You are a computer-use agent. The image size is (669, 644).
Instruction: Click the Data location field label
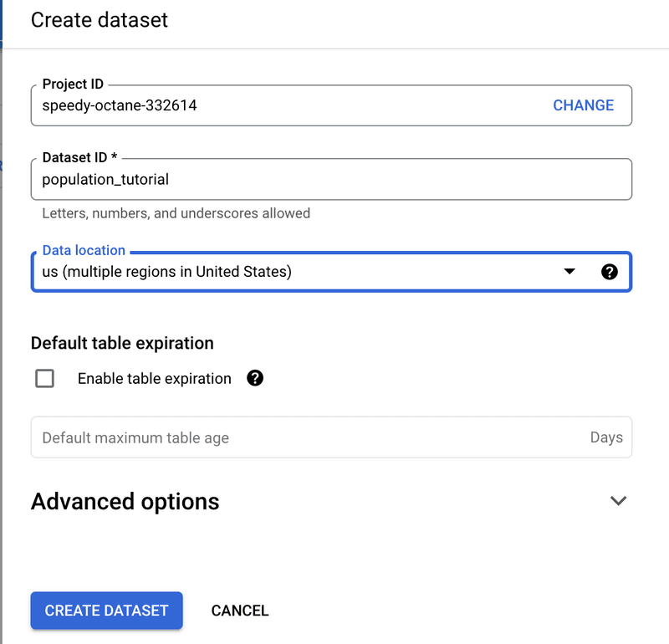click(84, 250)
